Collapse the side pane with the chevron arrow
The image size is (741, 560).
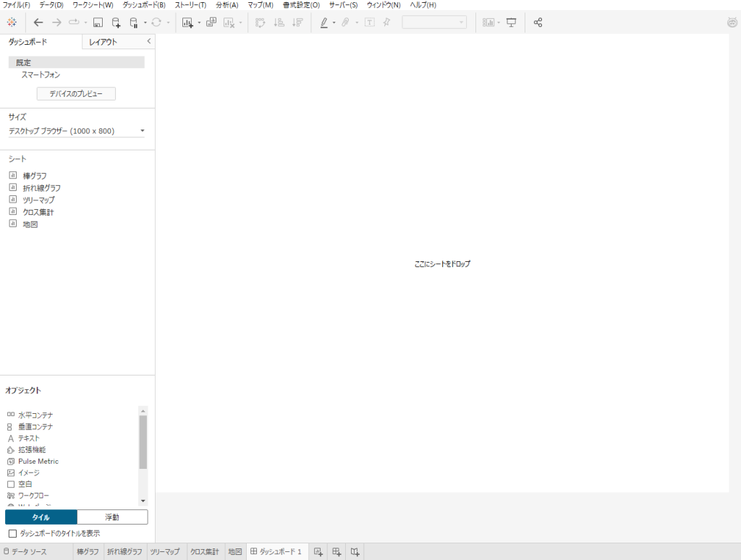[148, 41]
